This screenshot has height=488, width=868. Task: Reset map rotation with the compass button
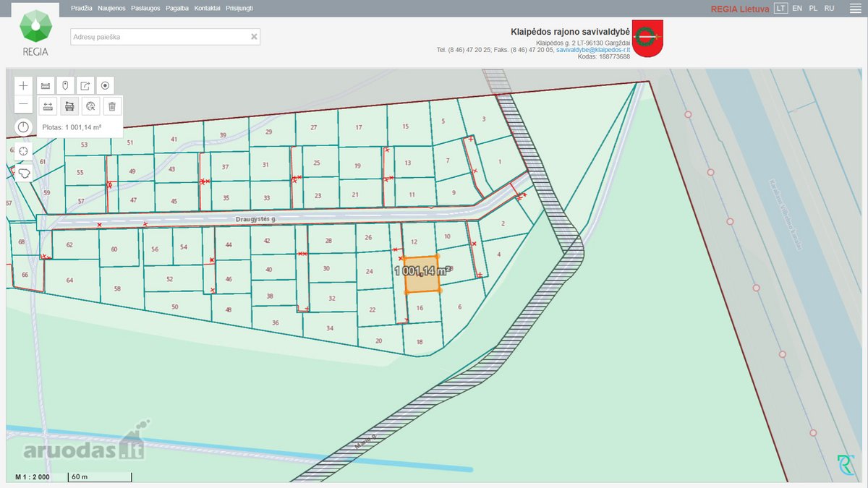[x=24, y=127]
